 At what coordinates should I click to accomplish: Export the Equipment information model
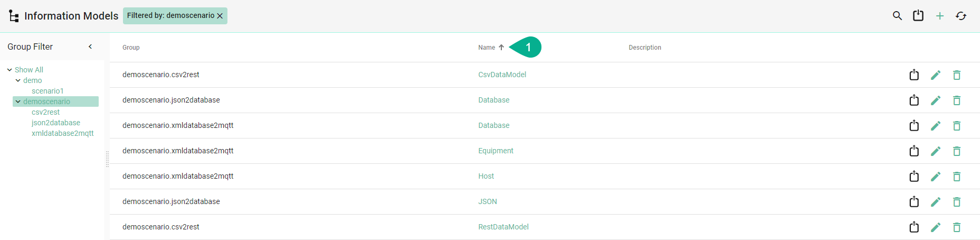tap(914, 151)
